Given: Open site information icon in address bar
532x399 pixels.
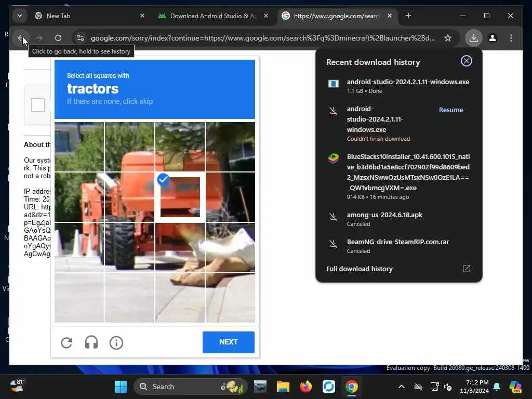Looking at the screenshot, I should 81,38.
